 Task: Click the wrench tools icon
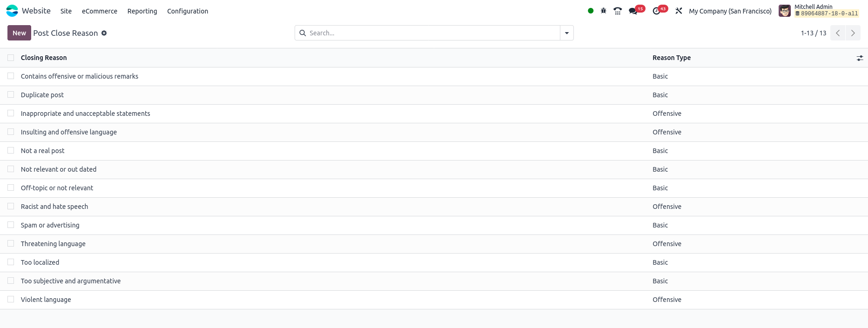679,11
